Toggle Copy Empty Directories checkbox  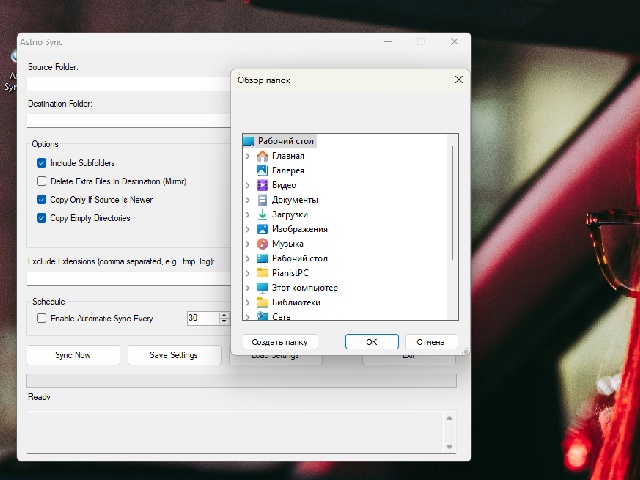(x=41, y=218)
